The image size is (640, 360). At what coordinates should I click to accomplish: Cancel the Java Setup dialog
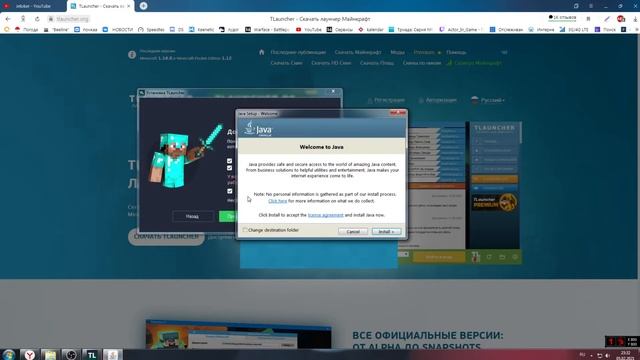coord(353,231)
